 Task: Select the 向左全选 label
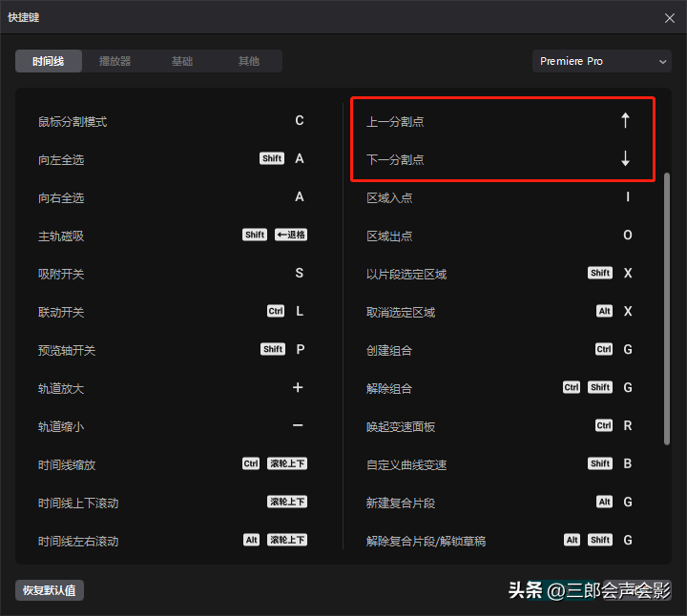pos(61,160)
